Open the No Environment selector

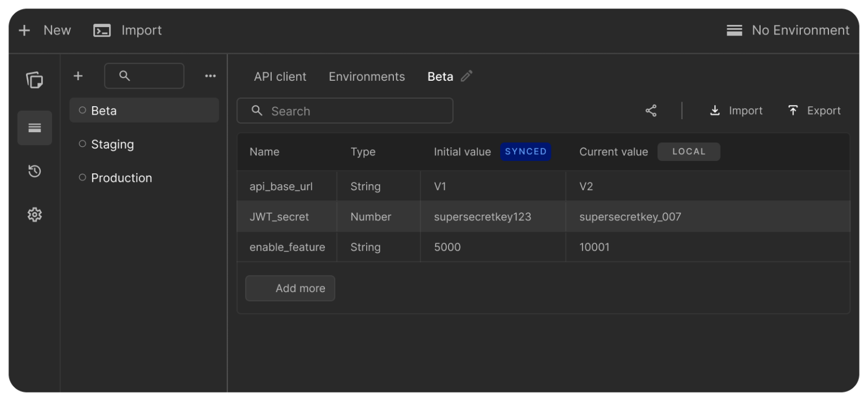click(788, 30)
